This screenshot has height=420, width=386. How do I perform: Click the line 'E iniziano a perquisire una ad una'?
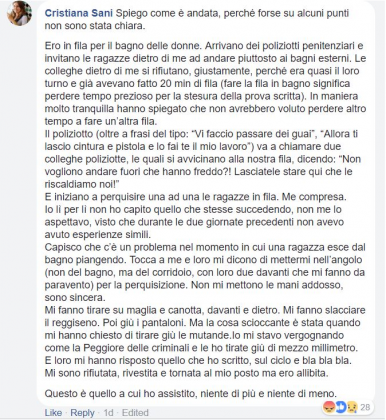pos(196,197)
